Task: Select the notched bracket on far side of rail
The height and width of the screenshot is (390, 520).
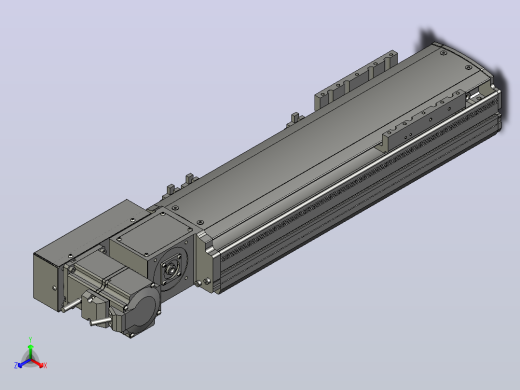Action: tap(356, 80)
